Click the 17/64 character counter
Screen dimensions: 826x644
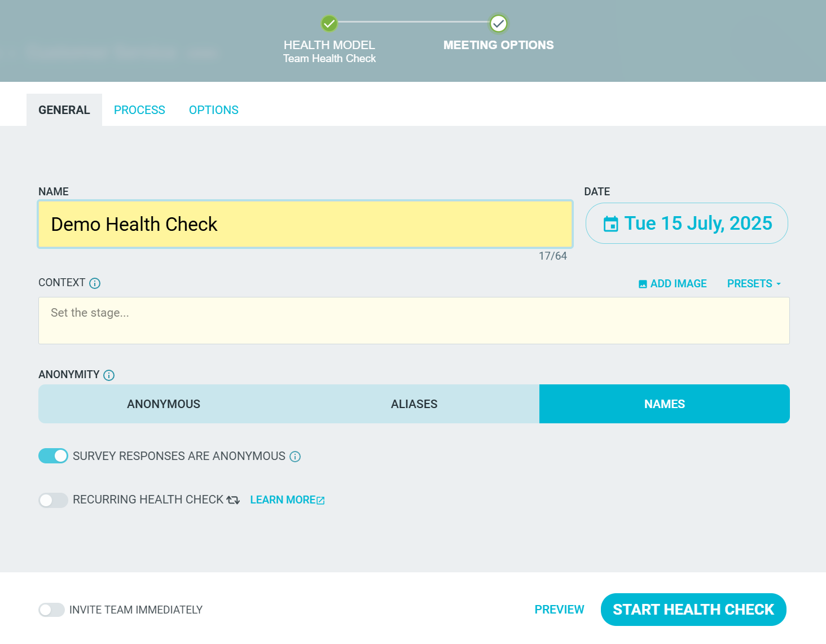click(x=553, y=256)
